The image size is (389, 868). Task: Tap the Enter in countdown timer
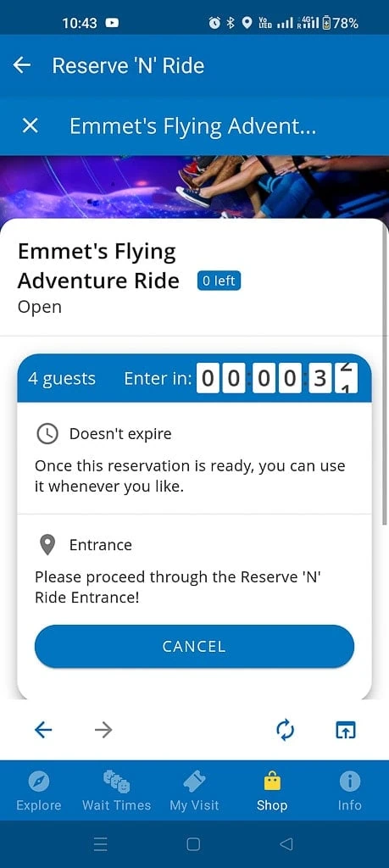[277, 379]
